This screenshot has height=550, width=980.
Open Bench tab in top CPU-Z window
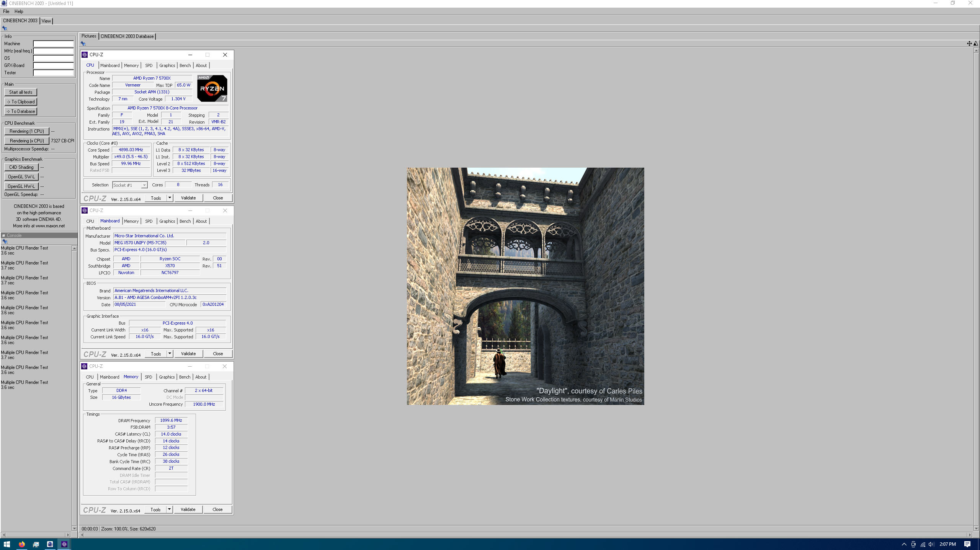185,65
